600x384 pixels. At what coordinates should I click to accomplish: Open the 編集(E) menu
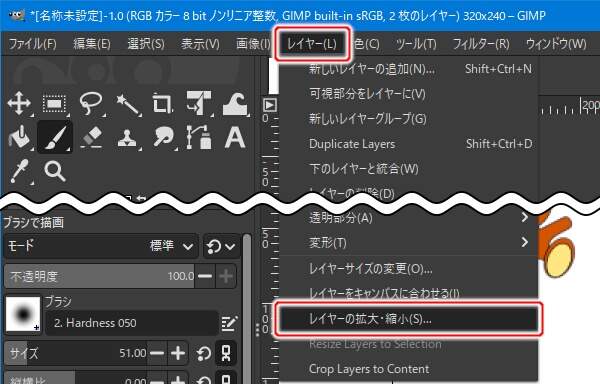pyautogui.click(x=92, y=44)
